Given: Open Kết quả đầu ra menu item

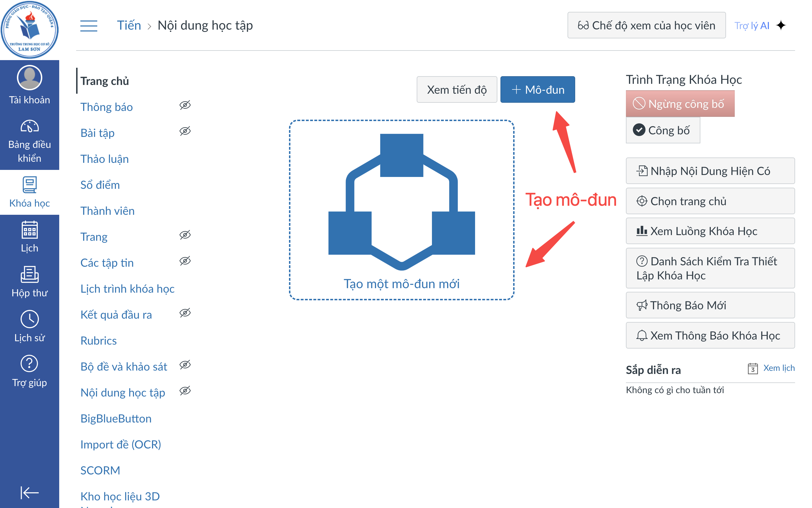Looking at the screenshot, I should (x=116, y=314).
